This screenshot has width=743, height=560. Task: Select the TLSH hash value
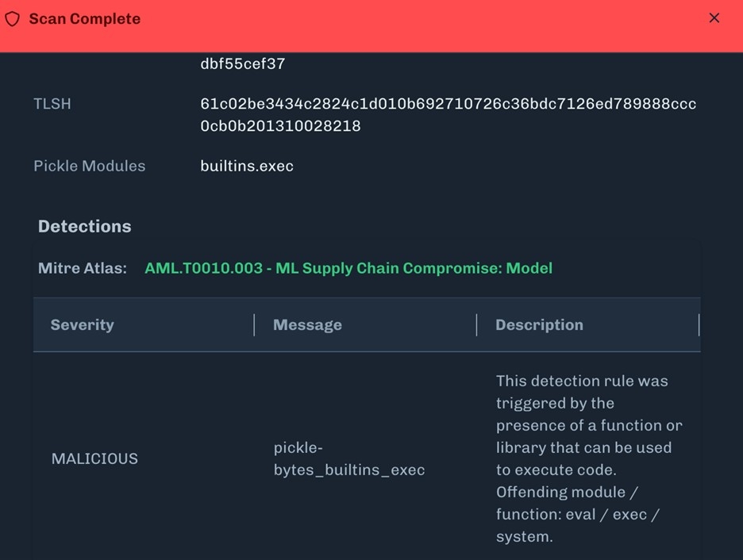[x=448, y=115]
